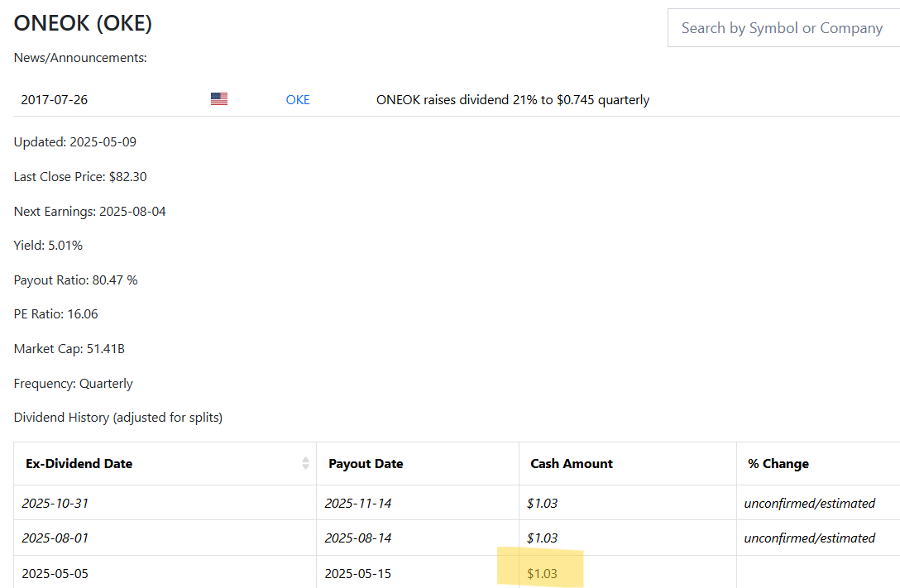Viewport: 900px width, 588px height.
Task: Click $1.03 in the 2025-08-01 row
Action: (543, 538)
